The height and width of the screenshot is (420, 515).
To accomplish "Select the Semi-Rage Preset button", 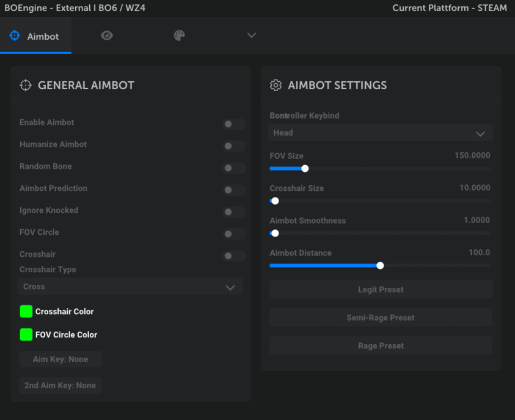I will 381,317.
